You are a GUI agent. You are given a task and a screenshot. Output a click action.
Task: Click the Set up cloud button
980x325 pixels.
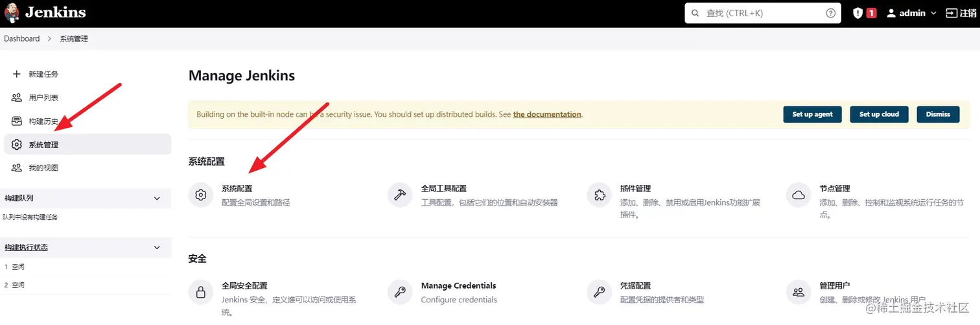point(879,114)
